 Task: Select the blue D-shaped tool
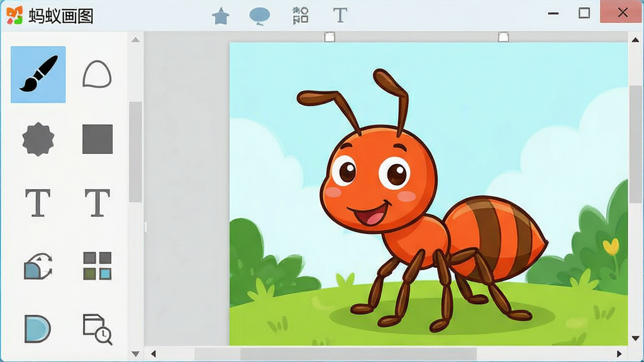pos(38,329)
